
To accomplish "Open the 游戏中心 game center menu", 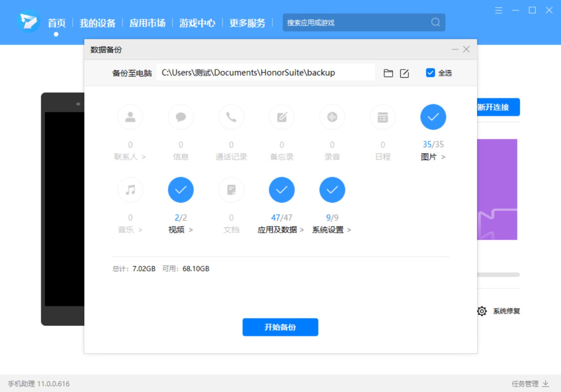I will click(x=197, y=23).
